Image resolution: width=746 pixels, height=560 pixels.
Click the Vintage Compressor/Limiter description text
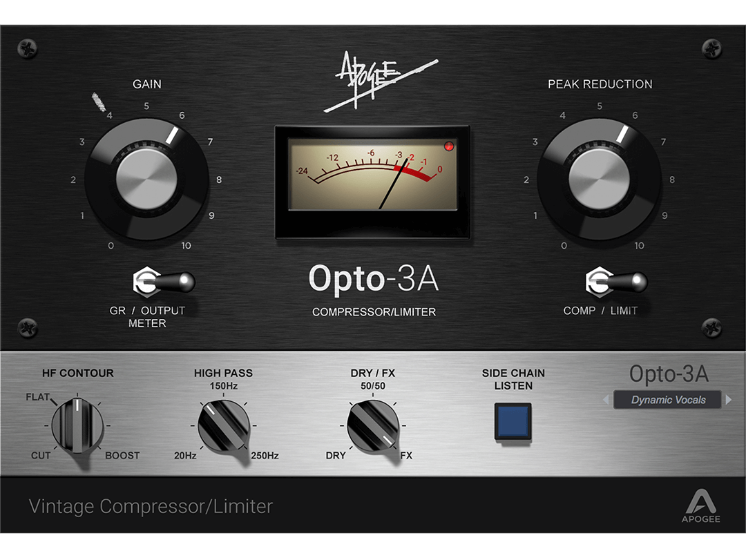point(151,506)
